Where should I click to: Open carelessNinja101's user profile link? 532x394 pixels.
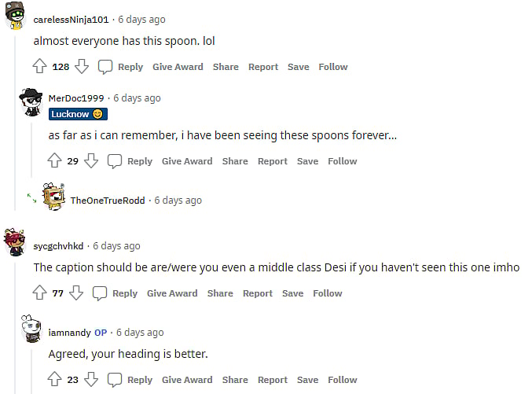coord(71,20)
